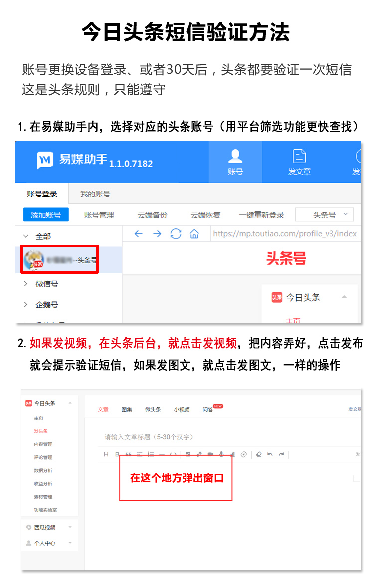Viewport: 374px width, 588px height.
Task: Go back in the embedded browser
Action: [139, 234]
